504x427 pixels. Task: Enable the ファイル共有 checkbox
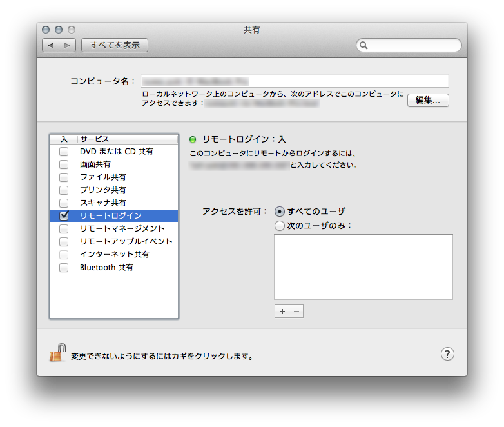(x=64, y=177)
